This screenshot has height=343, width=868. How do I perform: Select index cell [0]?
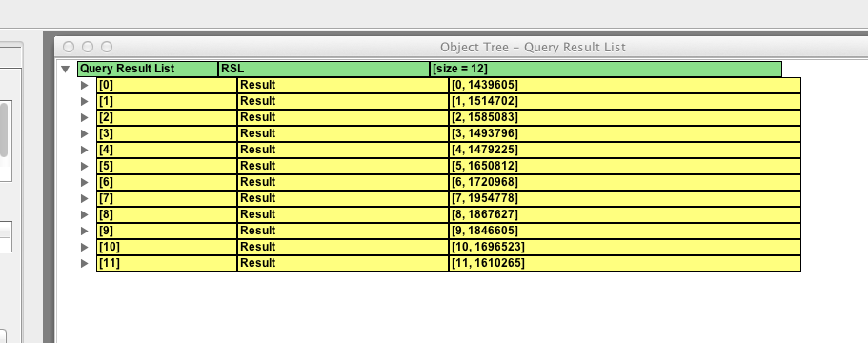(167, 85)
